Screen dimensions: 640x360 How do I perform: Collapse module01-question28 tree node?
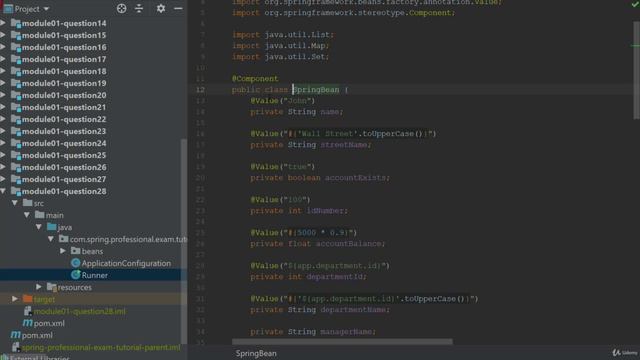coord(3,191)
